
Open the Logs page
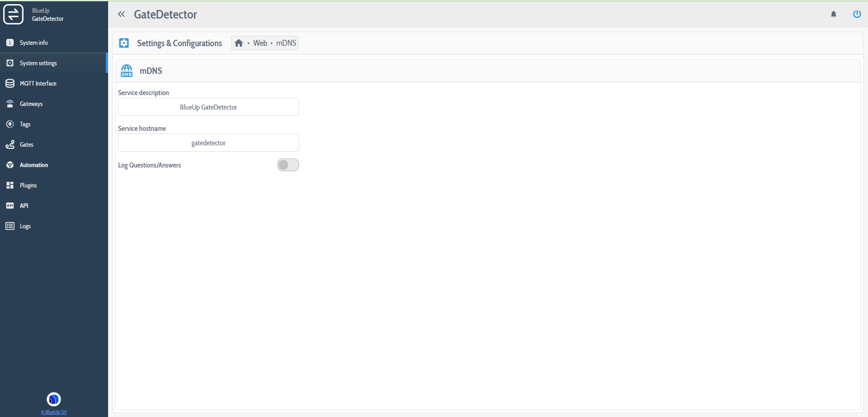(25, 226)
